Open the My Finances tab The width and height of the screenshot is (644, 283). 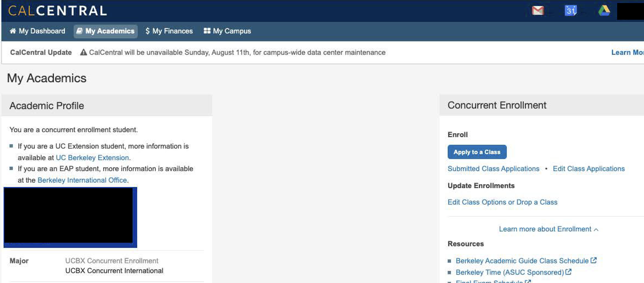[169, 31]
